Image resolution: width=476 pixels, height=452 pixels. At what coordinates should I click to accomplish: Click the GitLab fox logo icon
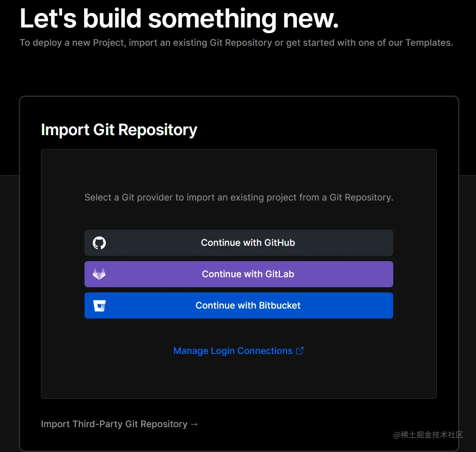coord(99,274)
